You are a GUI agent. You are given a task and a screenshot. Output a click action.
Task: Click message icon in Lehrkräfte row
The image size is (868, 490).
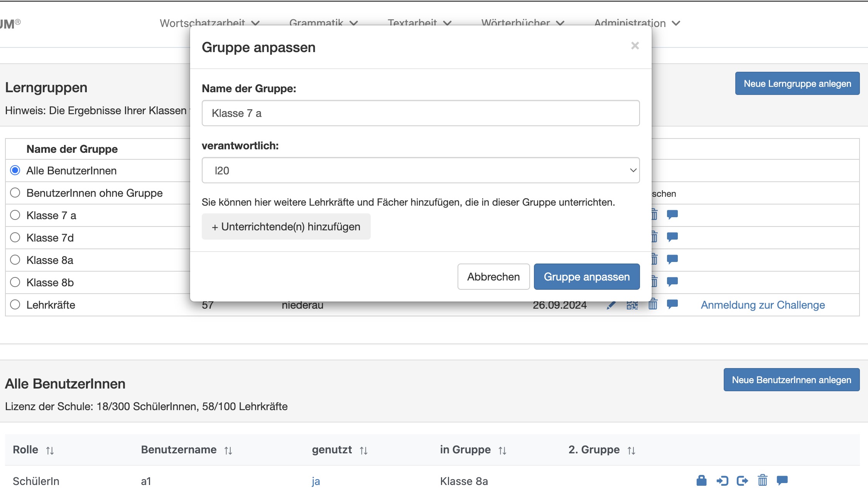point(672,304)
